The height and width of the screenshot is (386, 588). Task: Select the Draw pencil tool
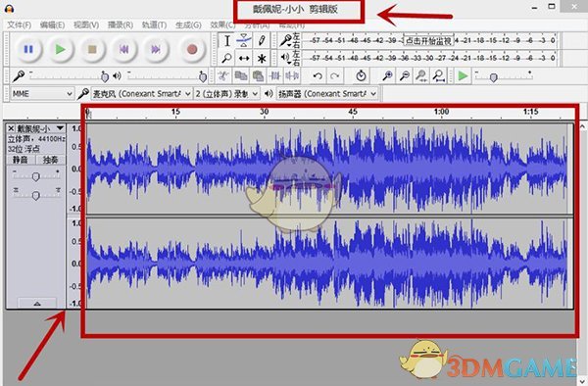[262, 40]
